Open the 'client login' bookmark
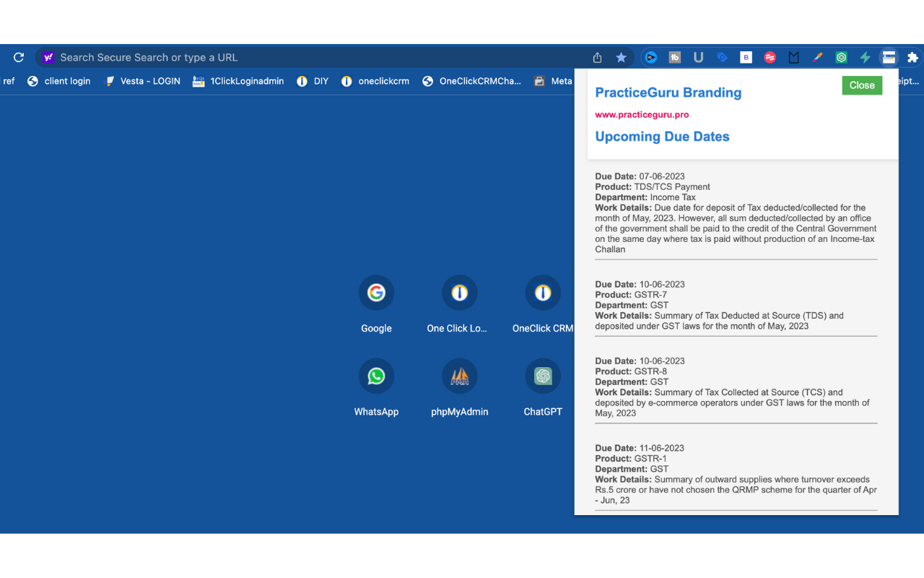 point(58,81)
